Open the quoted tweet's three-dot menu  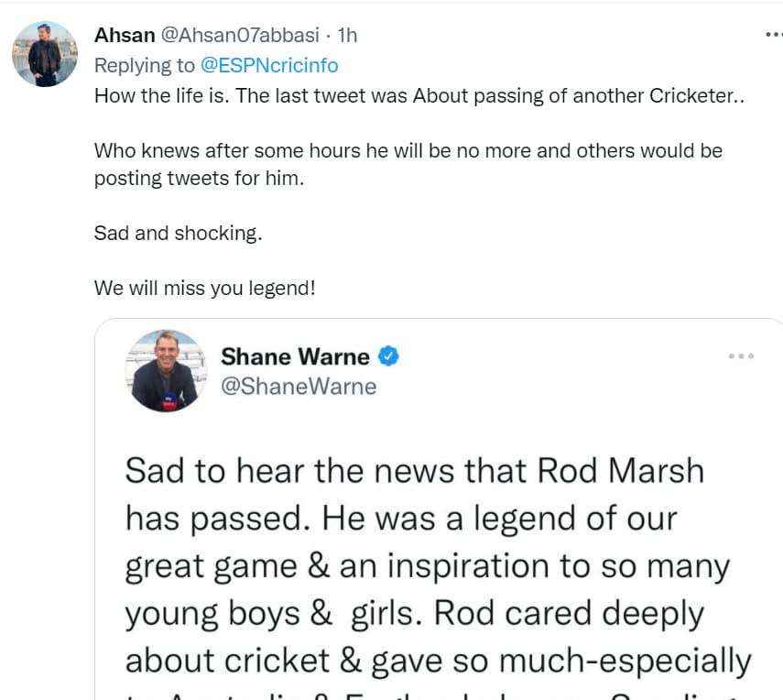(x=741, y=356)
